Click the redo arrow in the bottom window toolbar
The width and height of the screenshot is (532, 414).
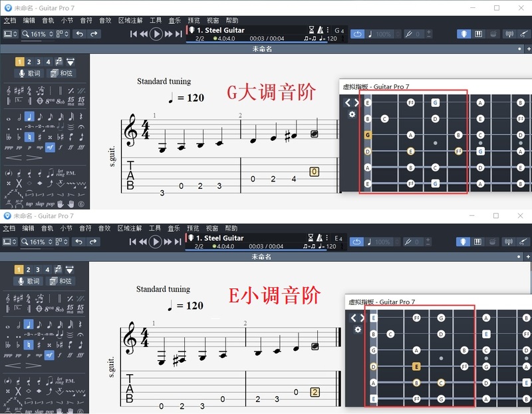pos(94,242)
